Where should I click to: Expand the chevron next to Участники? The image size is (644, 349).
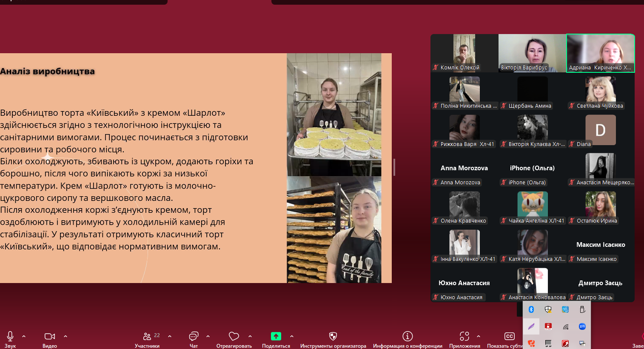click(x=170, y=336)
